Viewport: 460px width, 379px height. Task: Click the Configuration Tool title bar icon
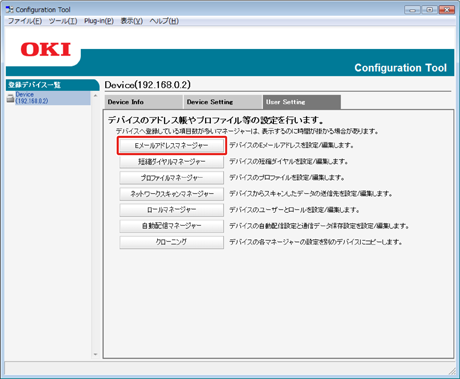(9, 9)
